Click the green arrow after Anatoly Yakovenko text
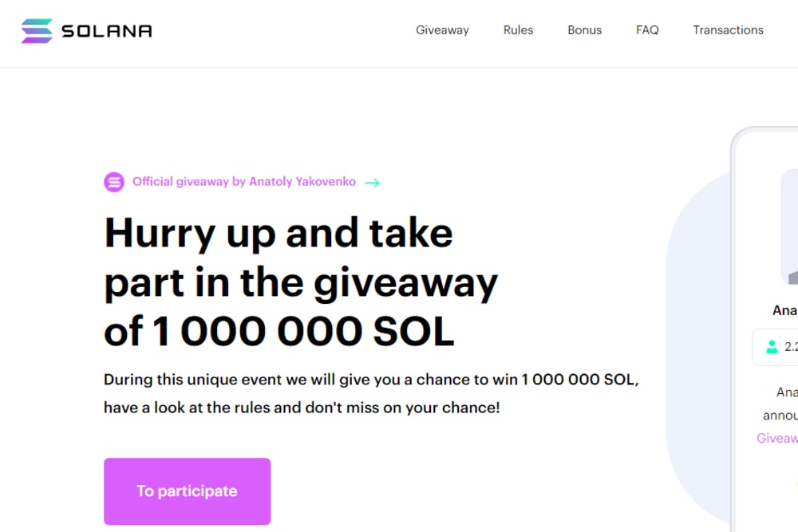 tap(372, 182)
